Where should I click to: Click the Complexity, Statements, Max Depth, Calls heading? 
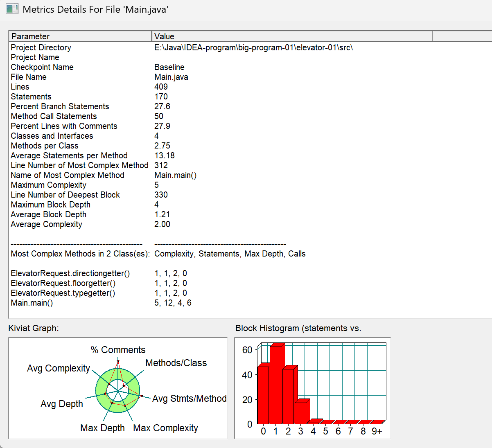coord(230,254)
